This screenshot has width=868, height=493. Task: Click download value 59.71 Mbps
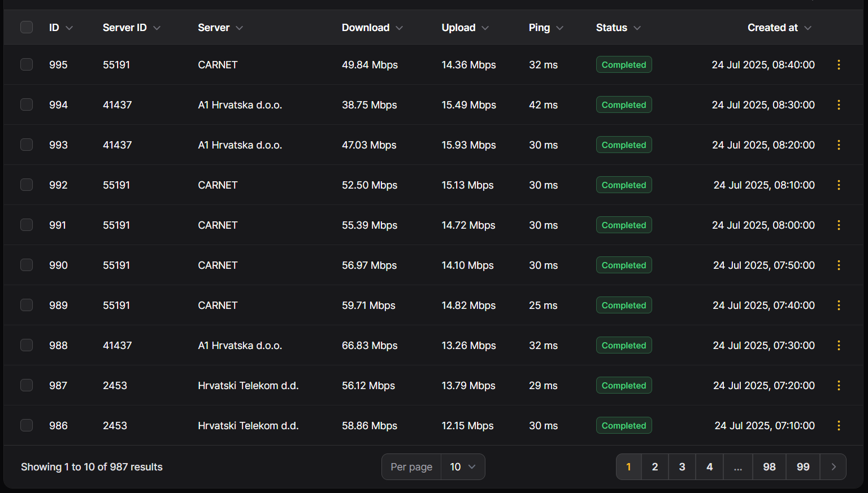pos(368,306)
